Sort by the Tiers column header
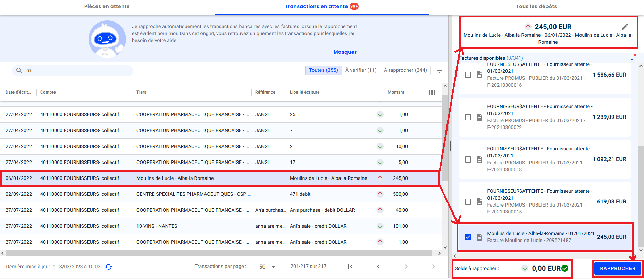 click(141, 92)
